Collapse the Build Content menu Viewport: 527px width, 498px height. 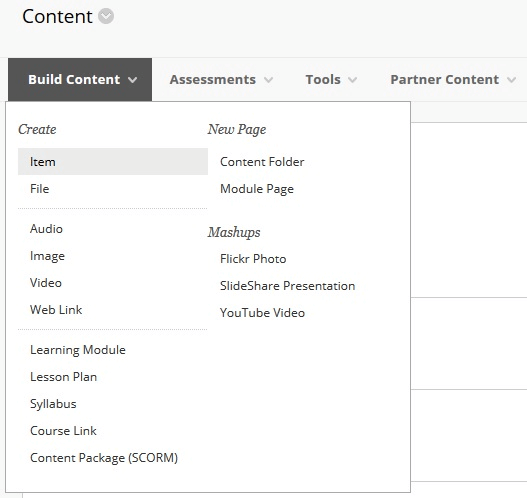tap(80, 80)
